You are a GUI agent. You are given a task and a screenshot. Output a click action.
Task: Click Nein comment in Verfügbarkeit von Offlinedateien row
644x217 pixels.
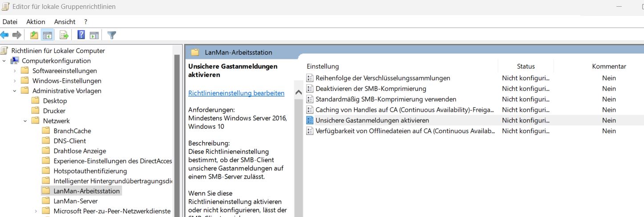tap(609, 131)
